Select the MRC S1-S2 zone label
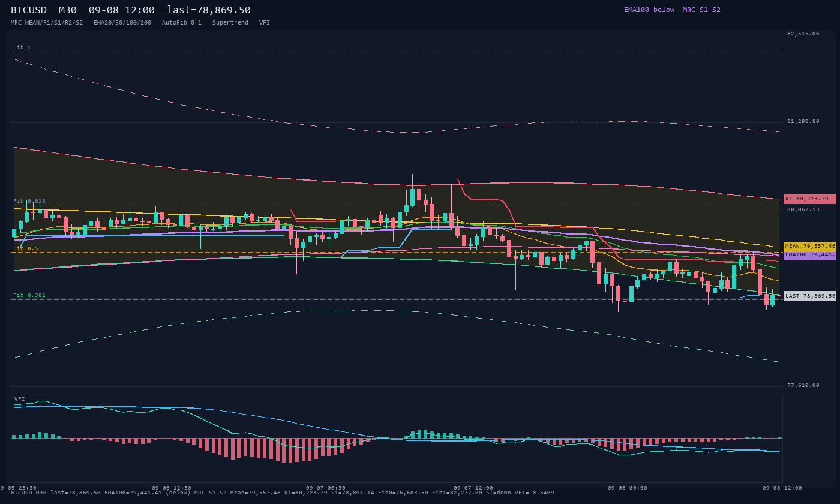The height and width of the screenshot is (504, 840). (701, 10)
